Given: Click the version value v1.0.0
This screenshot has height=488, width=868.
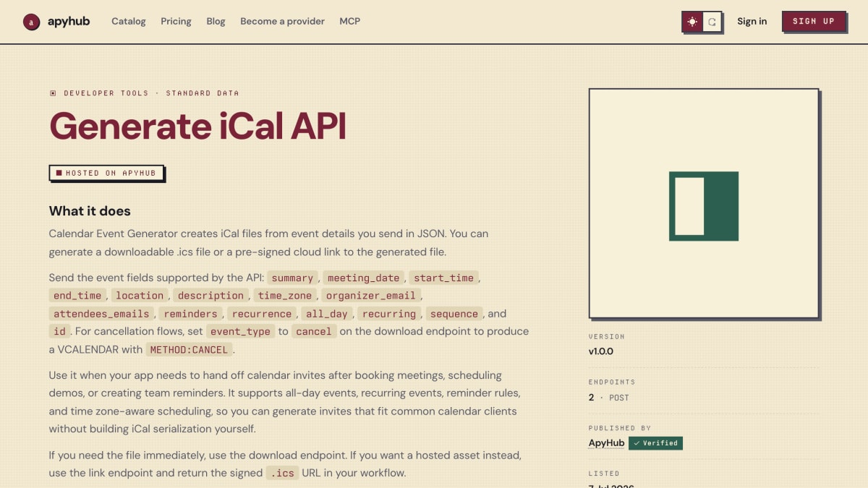Looking at the screenshot, I should 600,351.
